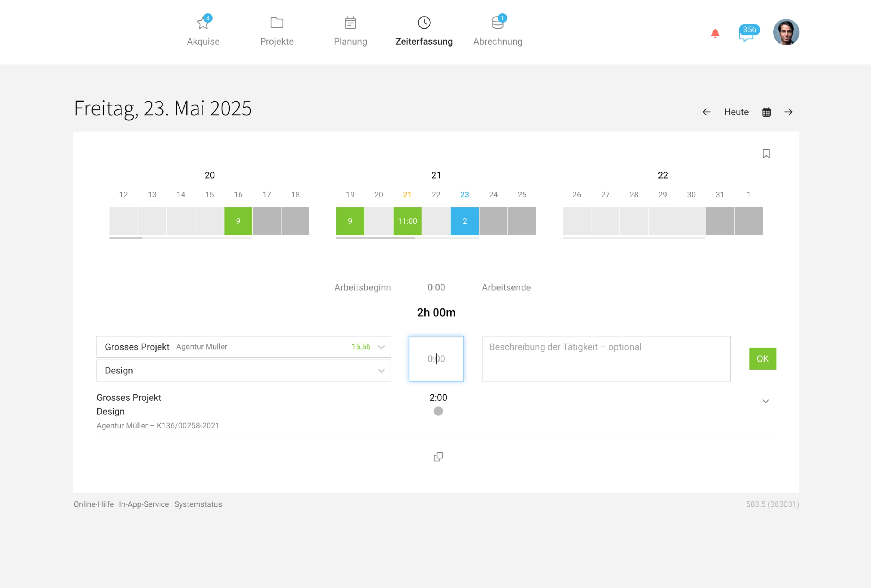Jump to today with the Heute button
Viewport: 871px width, 588px height.
pos(736,112)
